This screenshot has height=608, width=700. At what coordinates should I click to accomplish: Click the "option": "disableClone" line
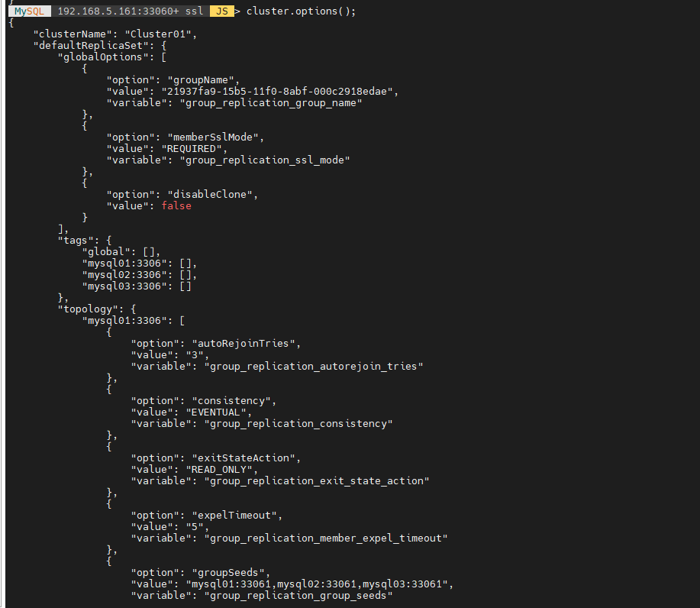[182, 194]
